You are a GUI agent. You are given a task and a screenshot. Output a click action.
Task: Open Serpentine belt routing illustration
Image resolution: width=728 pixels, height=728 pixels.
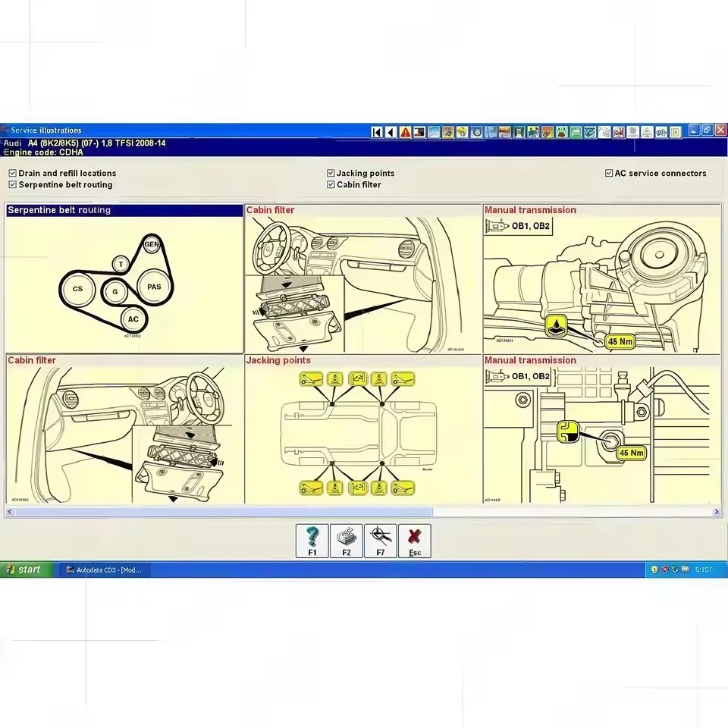point(125,284)
